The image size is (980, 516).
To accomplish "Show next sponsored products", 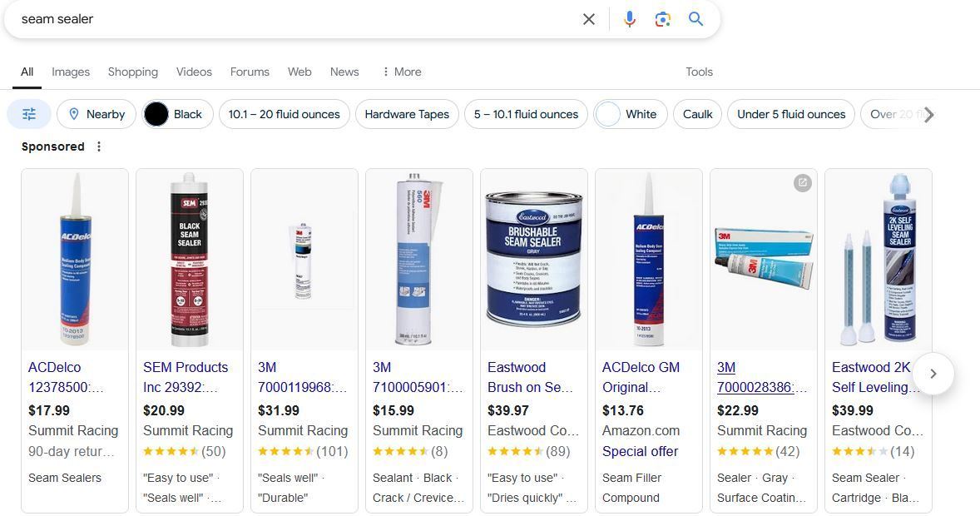I will pos(933,374).
